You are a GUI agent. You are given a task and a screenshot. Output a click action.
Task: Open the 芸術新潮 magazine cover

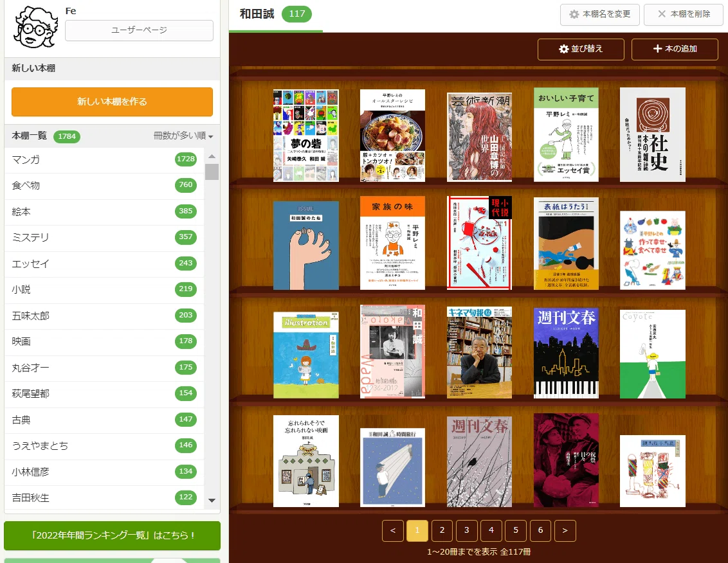click(479, 137)
